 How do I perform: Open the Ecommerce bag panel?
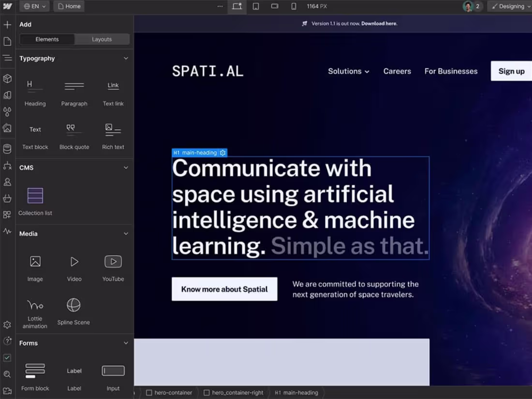(7, 199)
